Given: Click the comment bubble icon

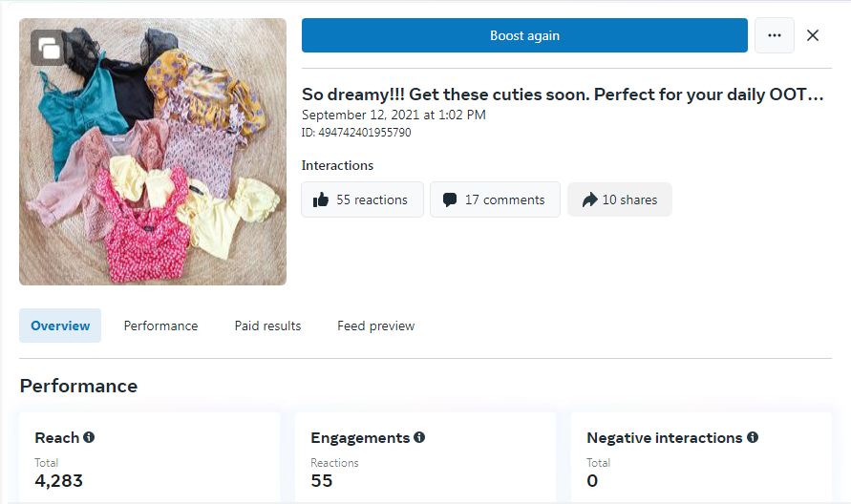Looking at the screenshot, I should 450,199.
